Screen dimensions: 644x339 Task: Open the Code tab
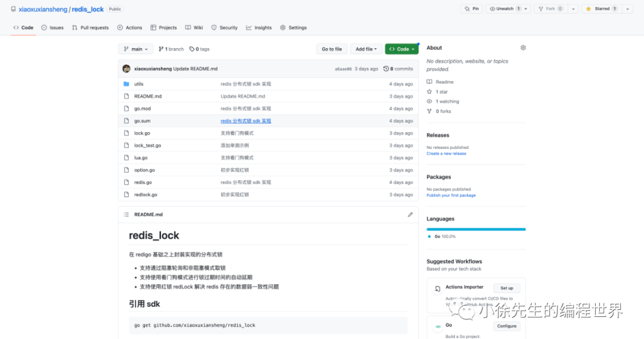pos(23,27)
